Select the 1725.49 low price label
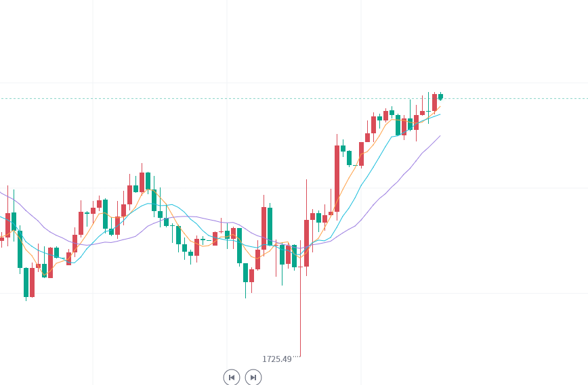 (x=277, y=359)
